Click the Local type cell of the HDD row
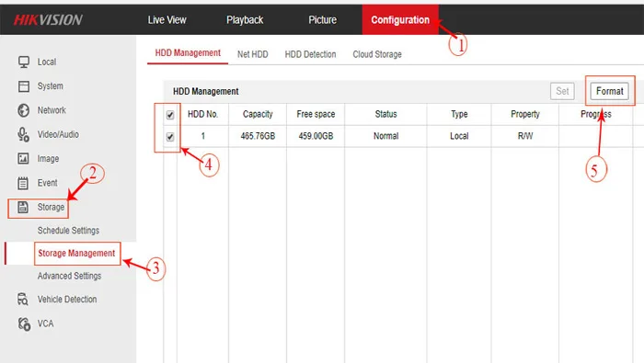The image size is (644, 363). (459, 136)
